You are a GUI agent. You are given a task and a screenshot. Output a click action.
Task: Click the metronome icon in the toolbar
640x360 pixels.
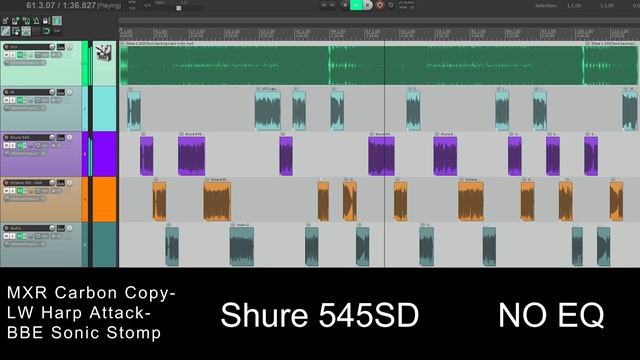click(36, 21)
